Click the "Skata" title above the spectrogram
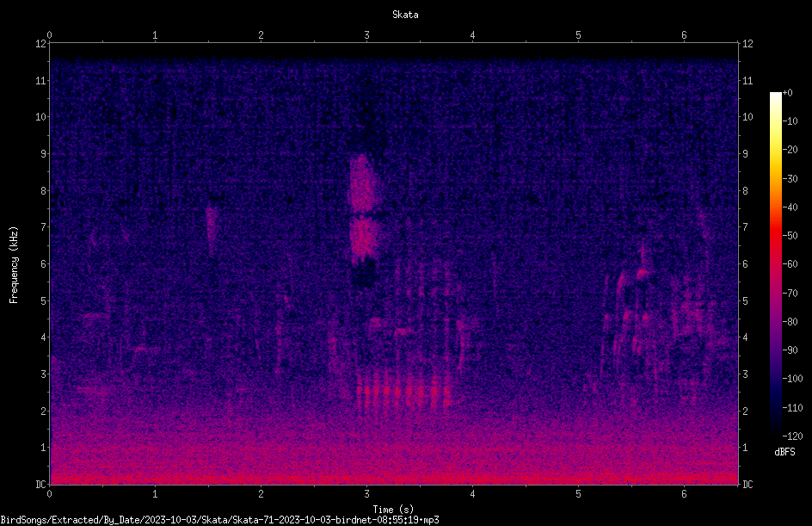The width and height of the screenshot is (812, 526). pyautogui.click(x=405, y=15)
